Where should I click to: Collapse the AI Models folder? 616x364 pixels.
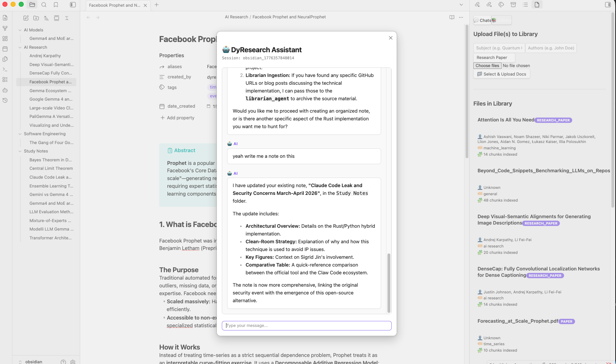20,30
